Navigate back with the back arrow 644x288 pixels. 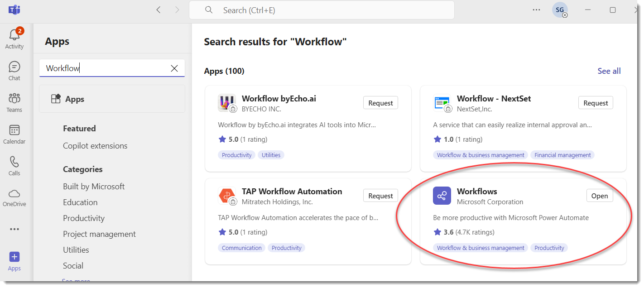[x=159, y=10]
